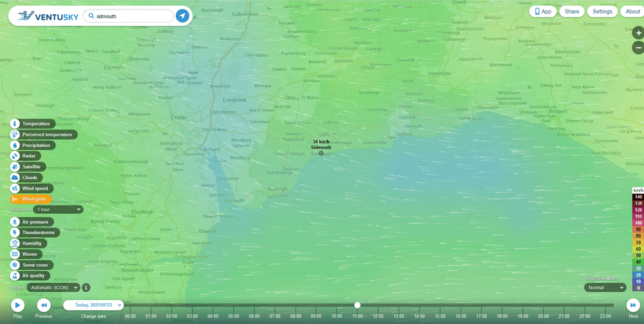
Task: Open the Settings menu
Action: point(602,12)
